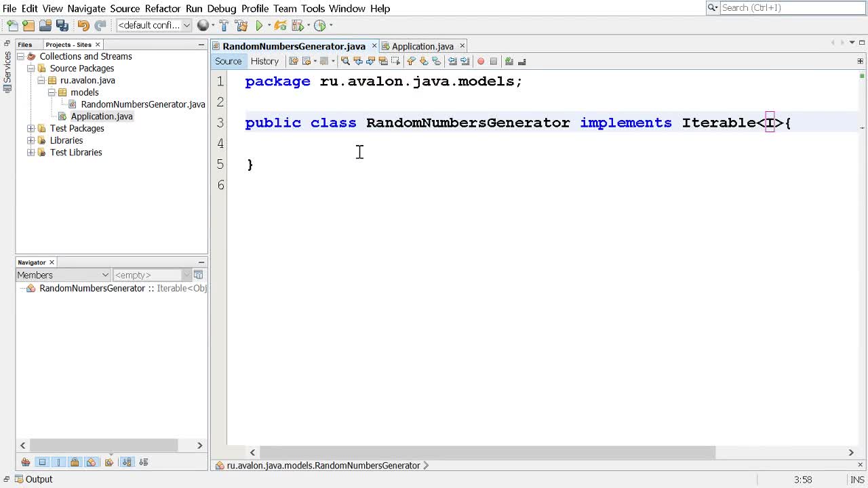This screenshot has width=868, height=488.
Task: Select Application.java in project tree
Action: tap(102, 117)
